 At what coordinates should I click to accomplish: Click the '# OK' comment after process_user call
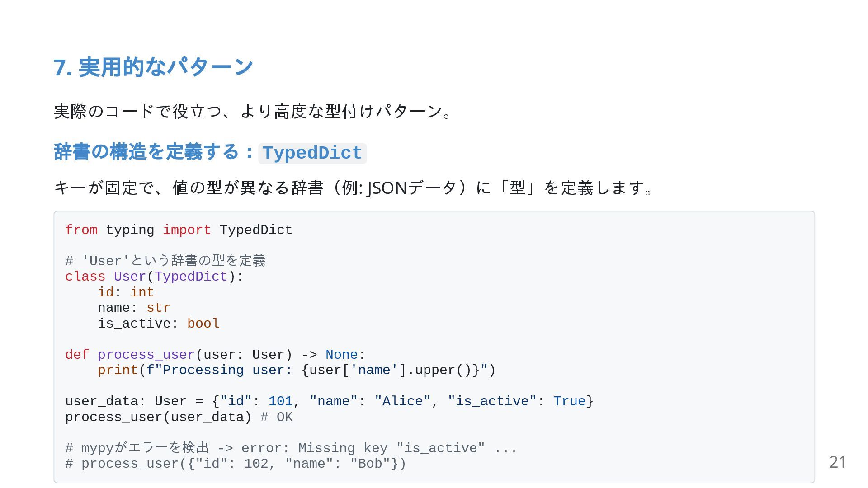(277, 417)
